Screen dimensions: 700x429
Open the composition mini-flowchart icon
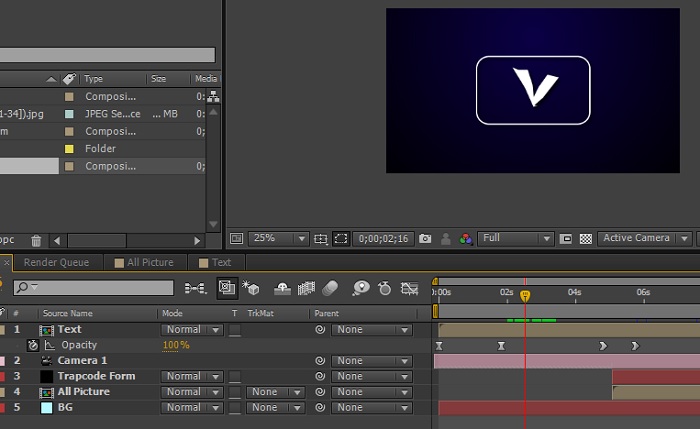(x=195, y=288)
